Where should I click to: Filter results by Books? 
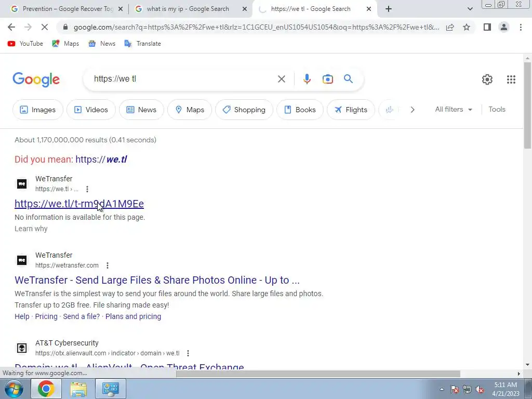(x=300, y=110)
